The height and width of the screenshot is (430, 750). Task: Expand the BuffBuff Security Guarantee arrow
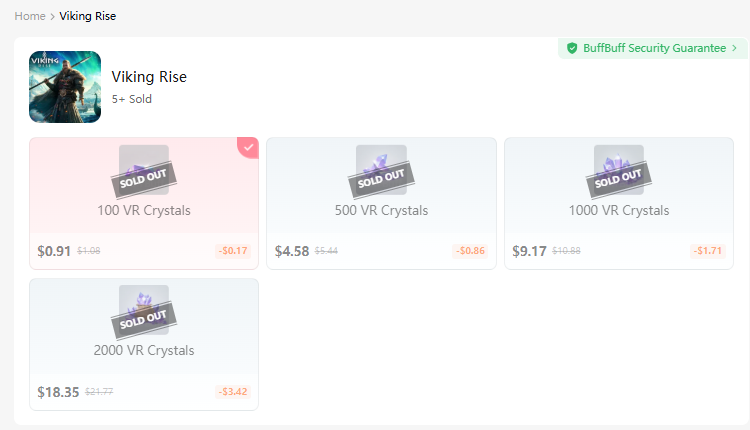pyautogui.click(x=735, y=48)
